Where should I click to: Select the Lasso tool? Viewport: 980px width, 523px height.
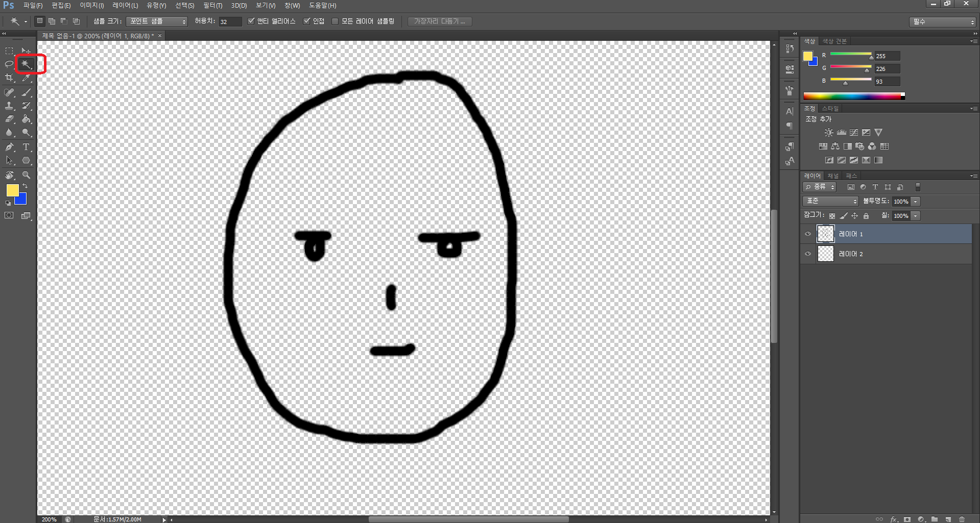(x=9, y=64)
